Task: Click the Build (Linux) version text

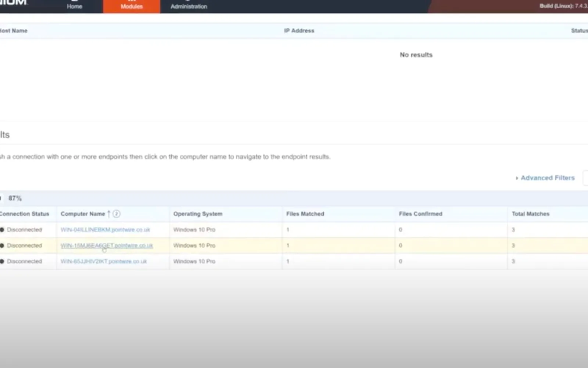Action: (564, 6)
